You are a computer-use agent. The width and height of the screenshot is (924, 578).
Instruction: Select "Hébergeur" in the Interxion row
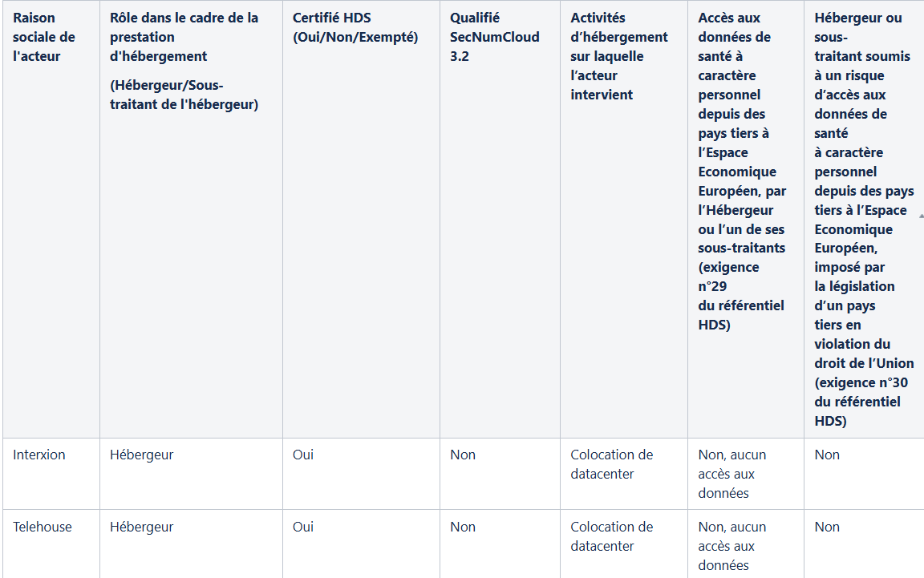click(x=141, y=455)
